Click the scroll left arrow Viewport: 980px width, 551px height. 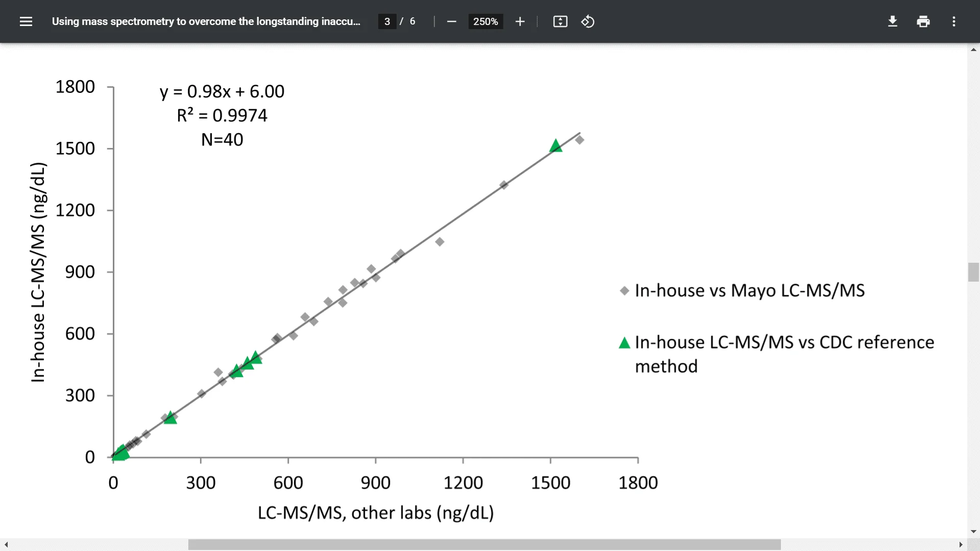(x=6, y=544)
